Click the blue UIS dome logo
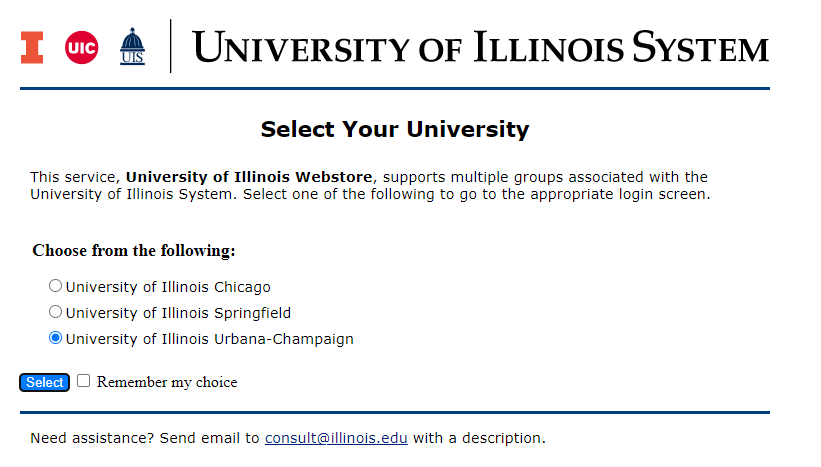 pos(132,46)
